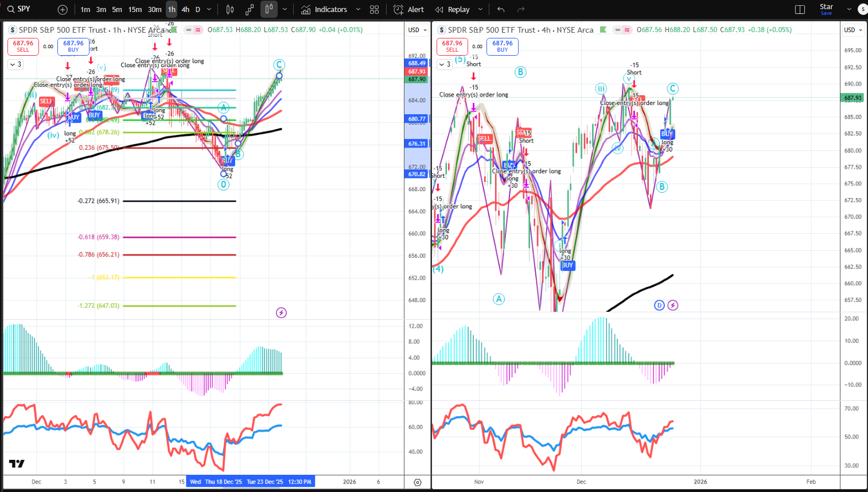Select the -0.618 (659.38) Fibonacci level line
The width and height of the screenshot is (868, 492).
[179, 237]
